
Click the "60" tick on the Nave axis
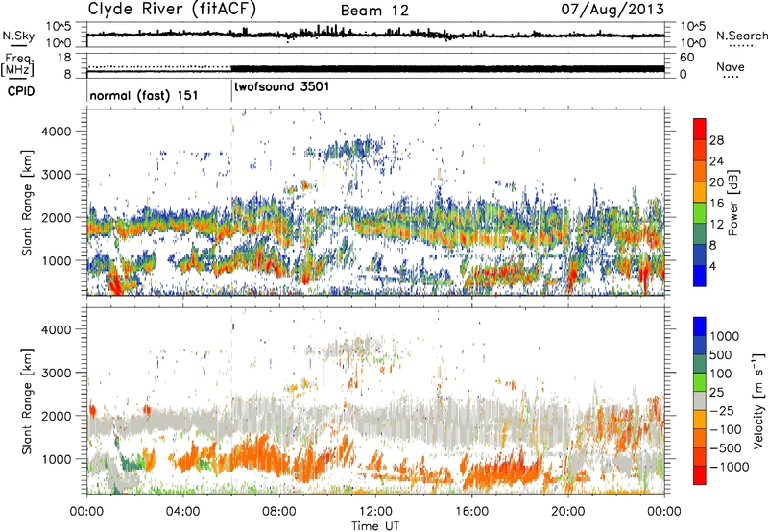pos(686,58)
